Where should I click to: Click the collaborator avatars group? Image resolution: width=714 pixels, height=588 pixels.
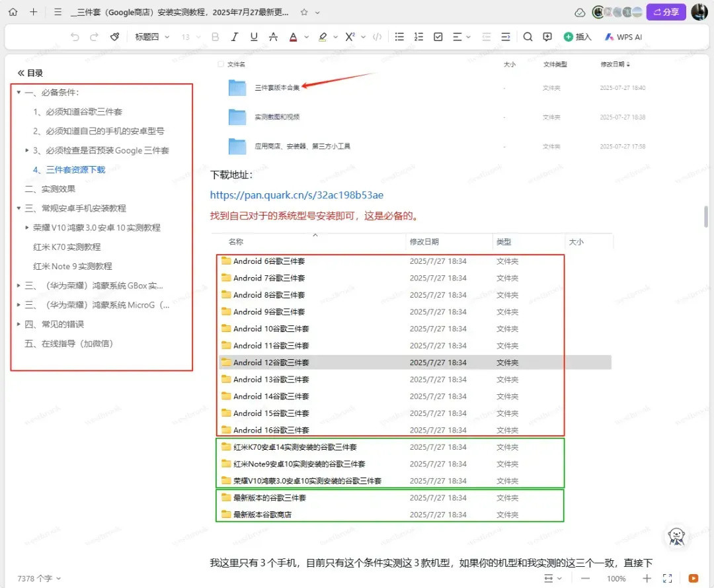(x=617, y=13)
